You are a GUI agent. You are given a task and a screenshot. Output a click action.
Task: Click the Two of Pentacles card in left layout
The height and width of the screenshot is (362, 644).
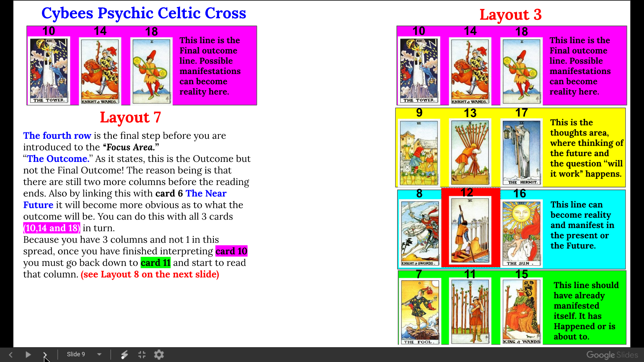point(152,71)
